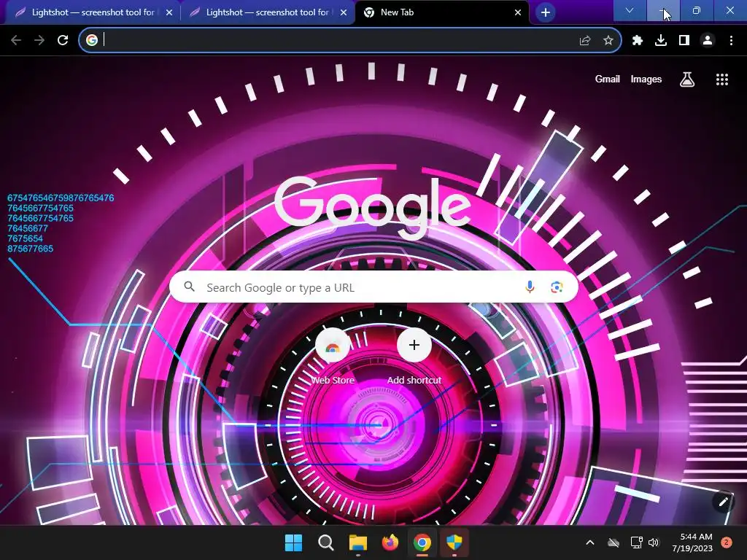Click the Google icon in address bar

point(92,40)
